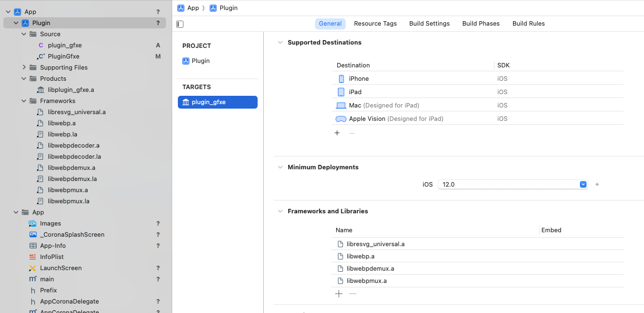Click the App project icon in breadcrumb
Viewport: 644px width, 313px height.
(x=181, y=8)
